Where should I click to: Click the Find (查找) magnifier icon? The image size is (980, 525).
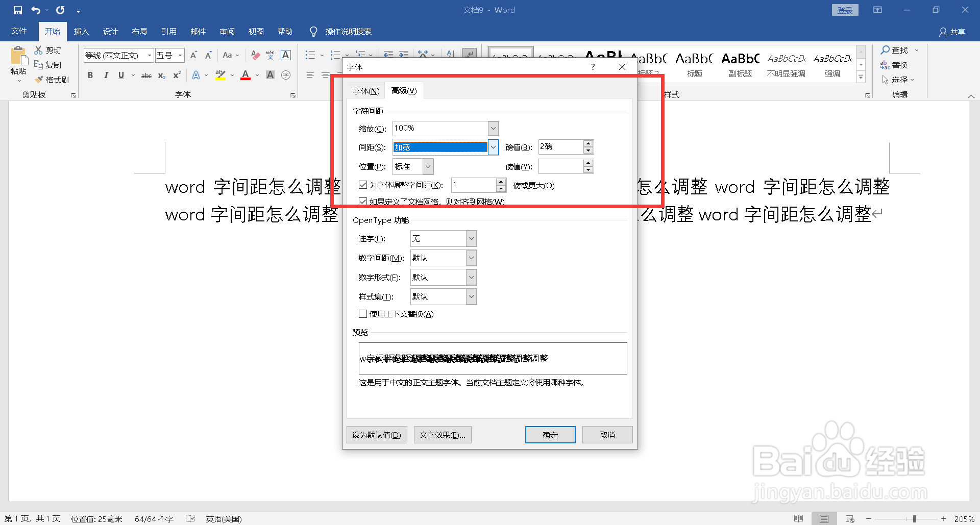click(886, 50)
